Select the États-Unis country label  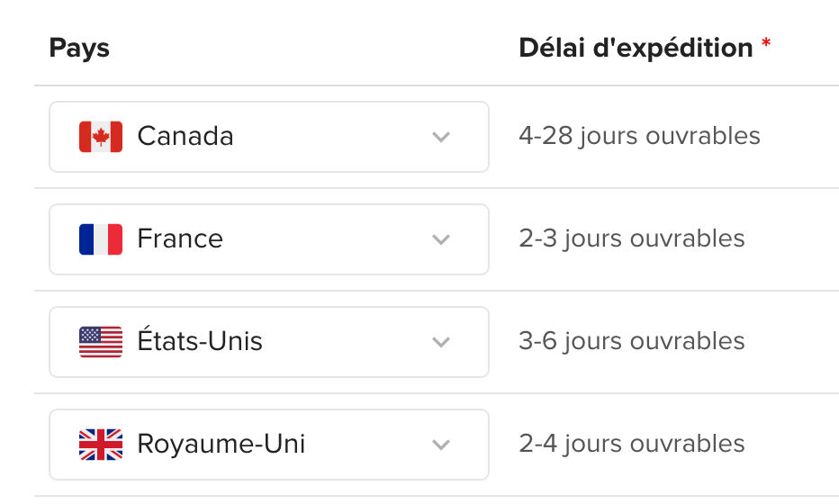pos(200,342)
